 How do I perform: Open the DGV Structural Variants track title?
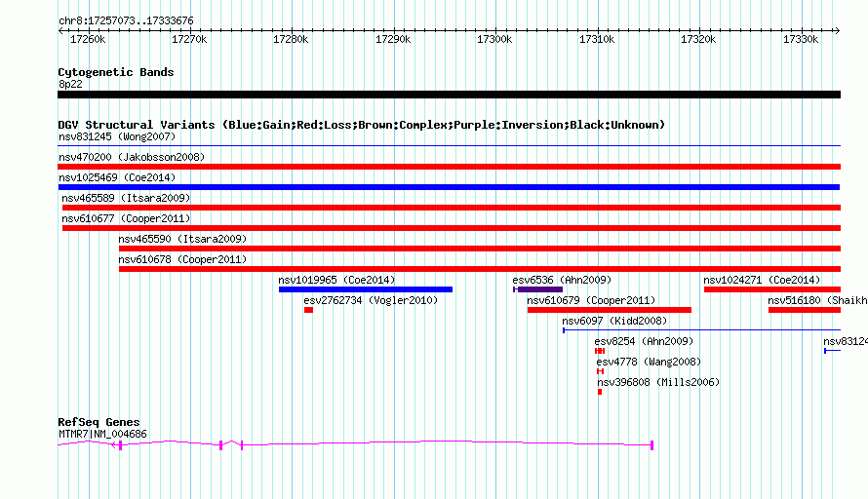click(x=362, y=125)
